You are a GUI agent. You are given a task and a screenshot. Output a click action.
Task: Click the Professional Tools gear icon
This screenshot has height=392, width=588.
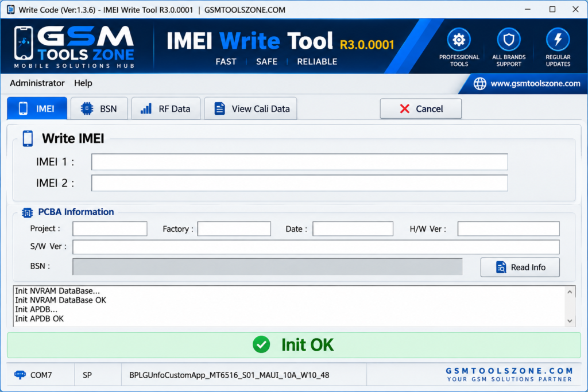[459, 40]
